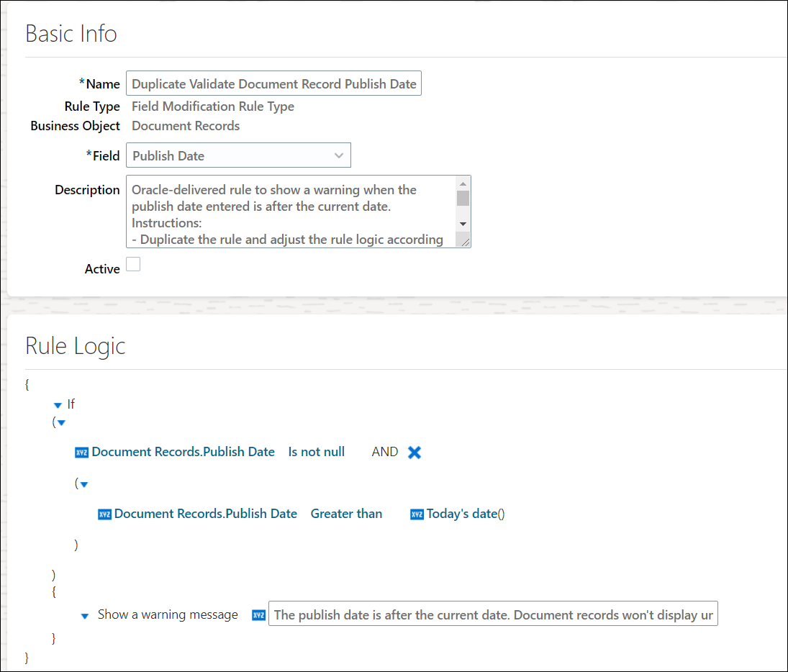788x672 pixels.
Task: Expand the nested parenthesis group arrow
Action: tap(84, 485)
